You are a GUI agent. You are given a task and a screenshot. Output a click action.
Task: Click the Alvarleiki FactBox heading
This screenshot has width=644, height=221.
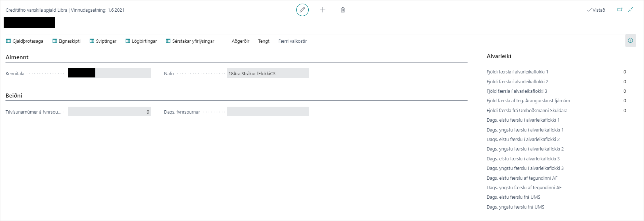tap(499, 56)
